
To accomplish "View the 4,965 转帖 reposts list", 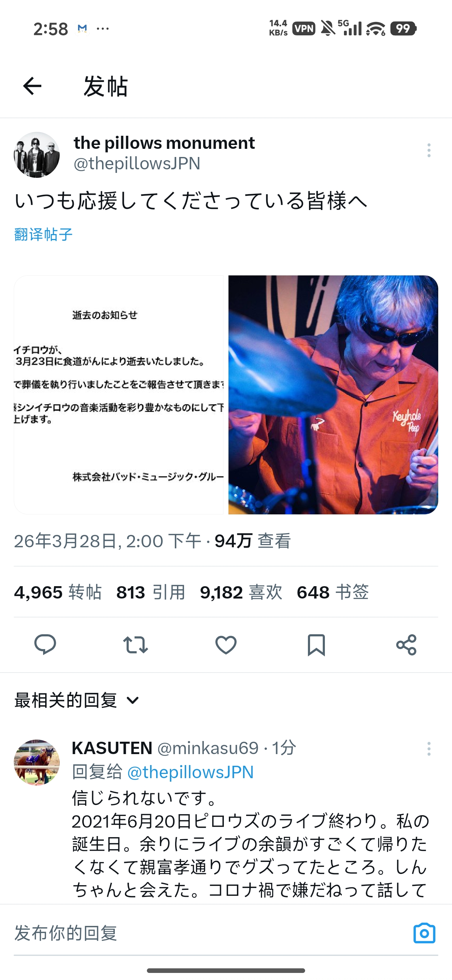I will (x=58, y=592).
